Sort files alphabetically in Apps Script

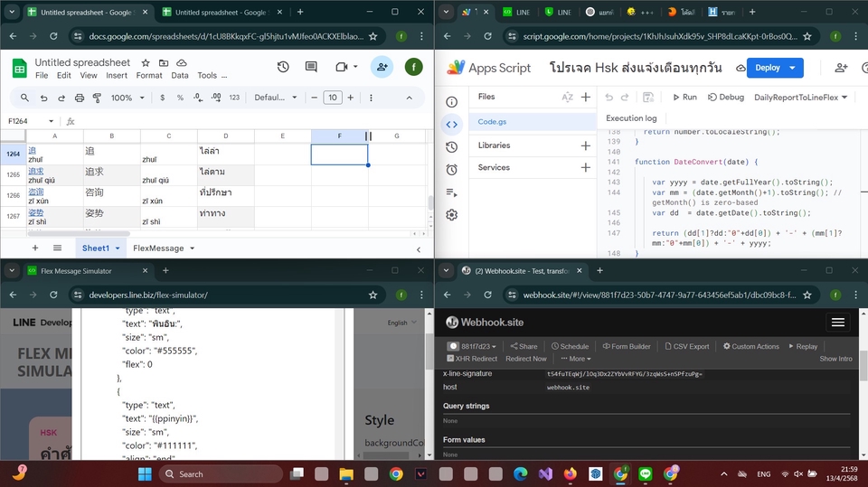coord(568,97)
